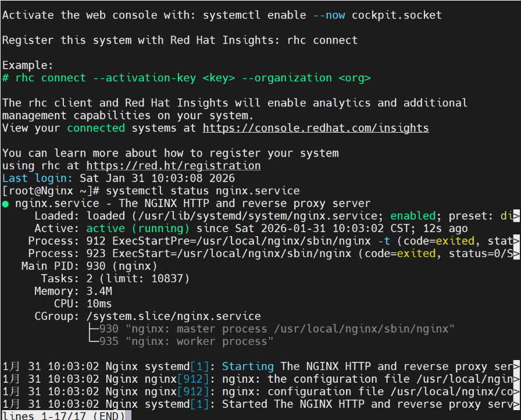Click the 935 nginx worker process row
Screen dimensions: 521x420
[181, 341]
